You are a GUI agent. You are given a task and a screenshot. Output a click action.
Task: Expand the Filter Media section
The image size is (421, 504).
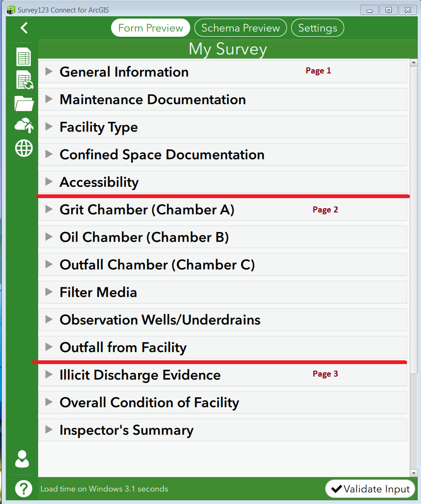click(222, 292)
